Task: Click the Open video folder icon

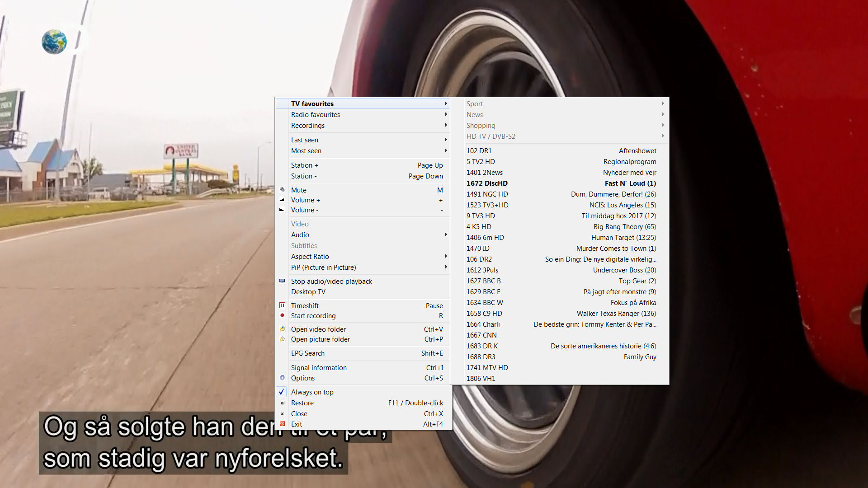Action: pyautogui.click(x=282, y=329)
